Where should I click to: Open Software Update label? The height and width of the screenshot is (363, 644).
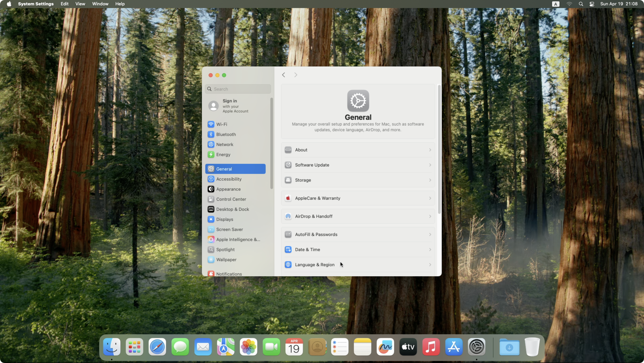(312, 165)
